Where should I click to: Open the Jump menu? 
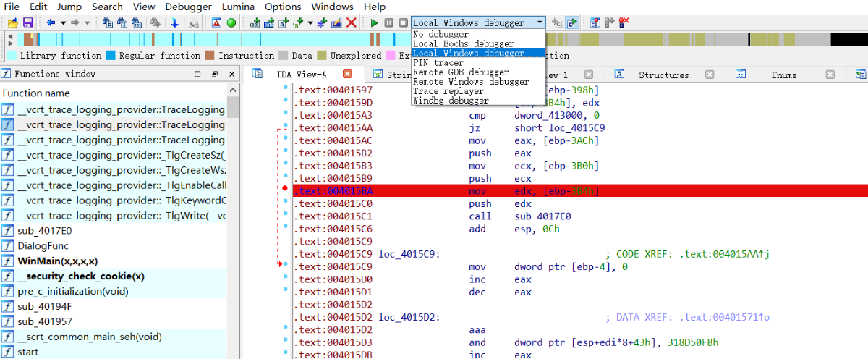(x=69, y=7)
